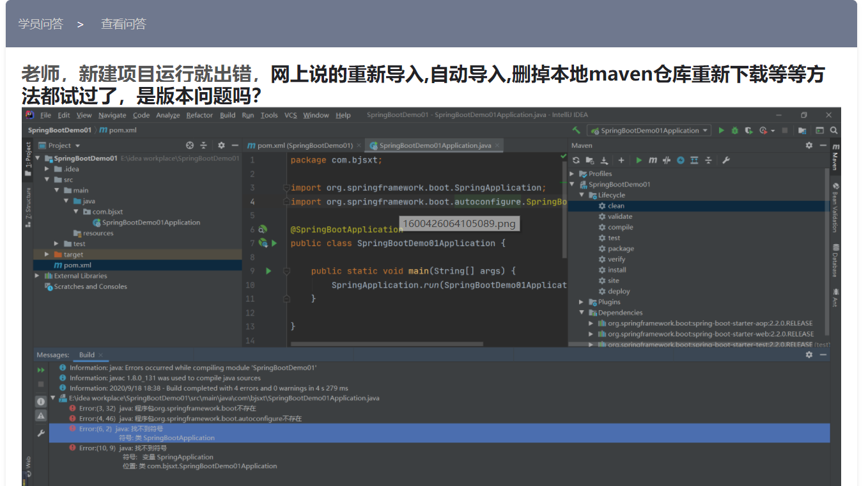This screenshot has height=486, width=868.
Task: Run selected Maven build green triangle
Action: tap(639, 160)
